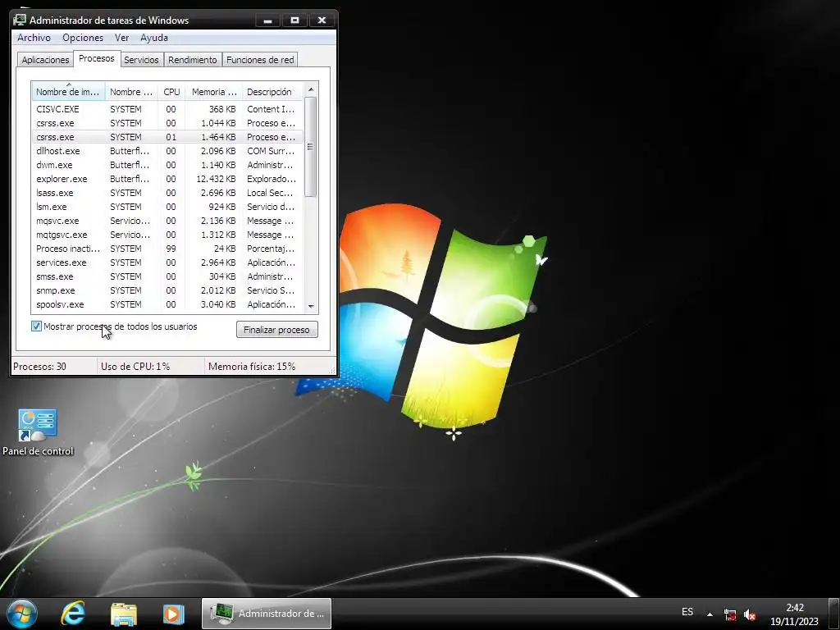This screenshot has width=840, height=630.
Task: Sort by Nombre de usuario column header
Action: click(131, 92)
